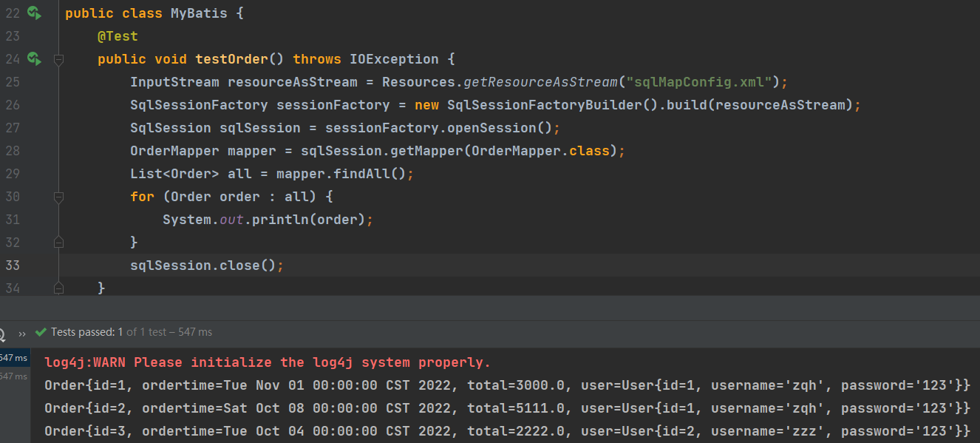Screen dimensions: 980x443
Task: Select the highlighted 547 ms test entry
Action: 13,357
